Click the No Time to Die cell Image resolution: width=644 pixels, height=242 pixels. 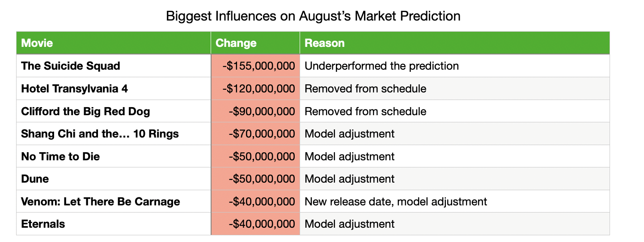tap(60, 157)
